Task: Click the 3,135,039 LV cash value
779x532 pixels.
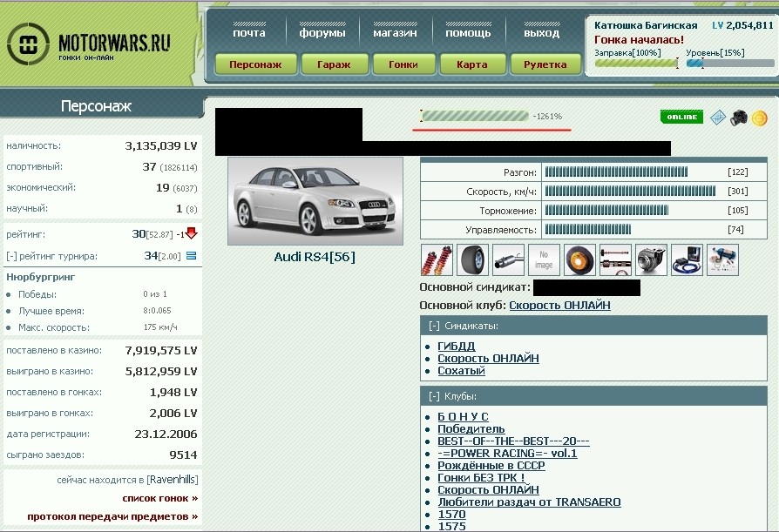Action: click(161, 146)
